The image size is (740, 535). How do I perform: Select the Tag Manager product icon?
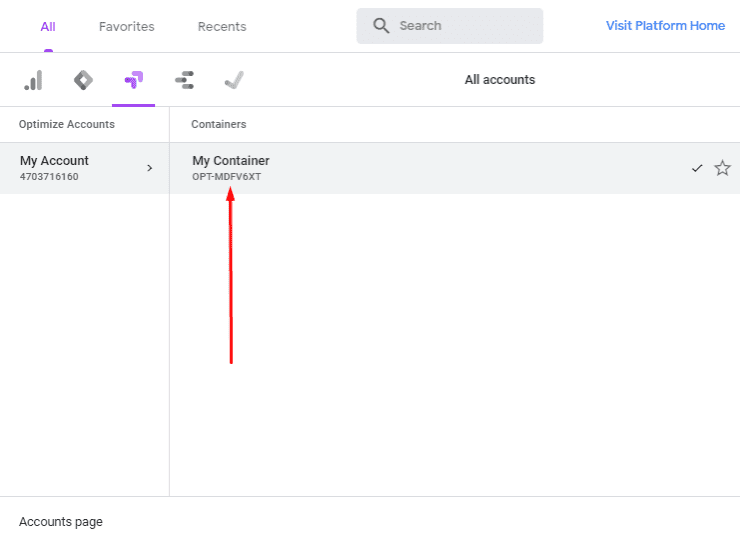pyautogui.click(x=84, y=80)
